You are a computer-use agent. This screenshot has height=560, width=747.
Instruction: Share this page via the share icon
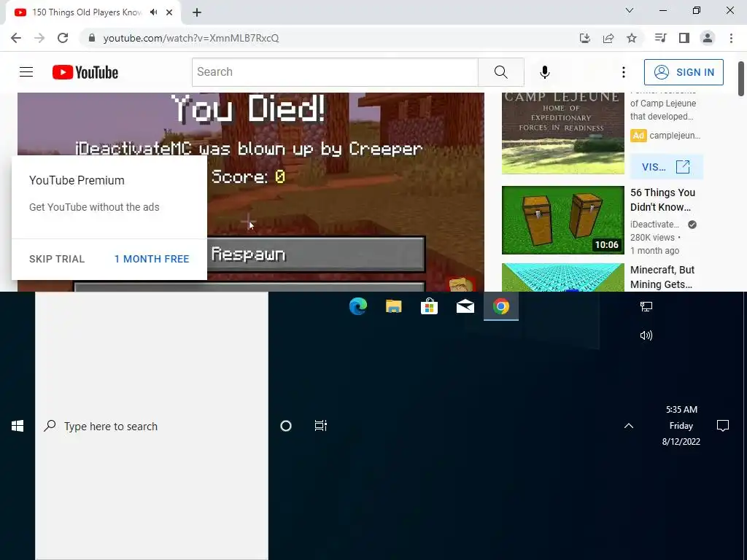point(608,38)
